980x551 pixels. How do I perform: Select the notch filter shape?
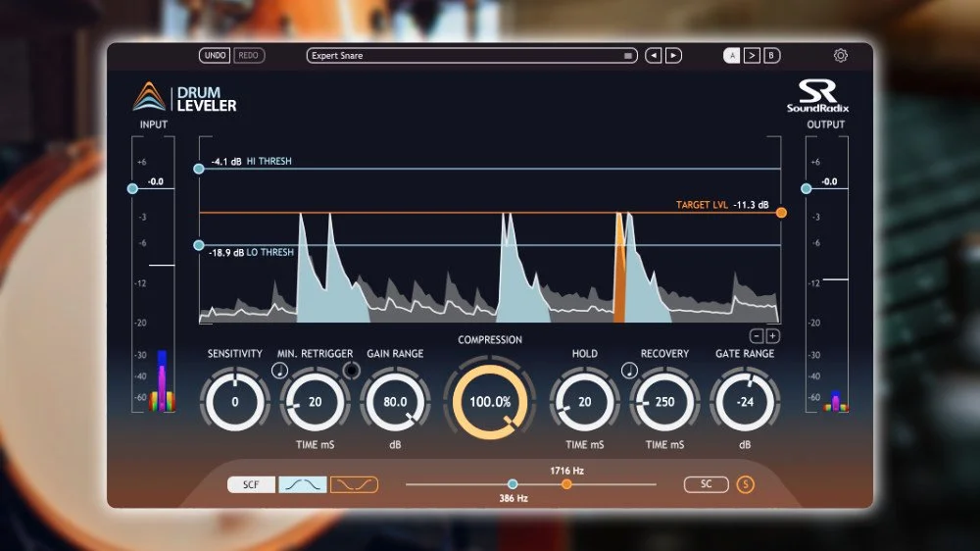pos(354,484)
